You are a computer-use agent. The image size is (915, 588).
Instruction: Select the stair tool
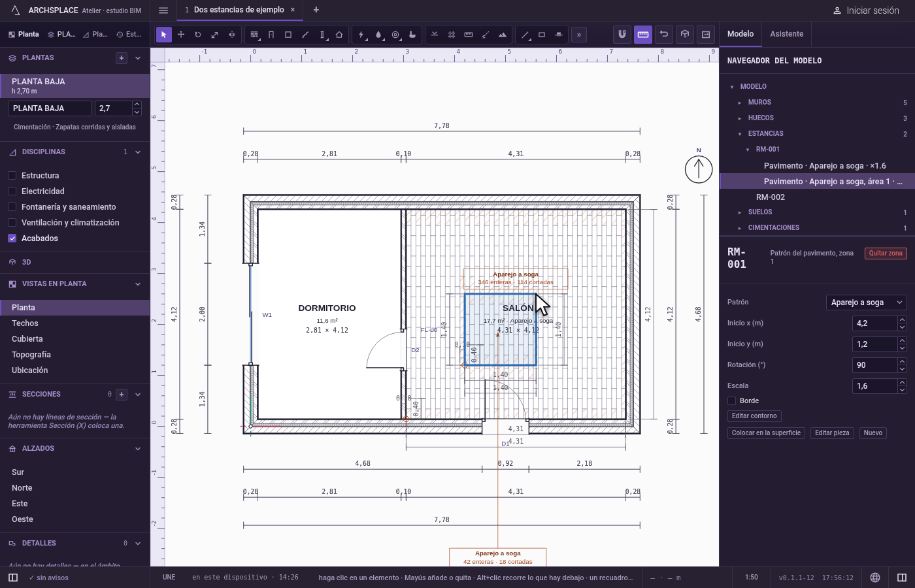(x=305, y=35)
